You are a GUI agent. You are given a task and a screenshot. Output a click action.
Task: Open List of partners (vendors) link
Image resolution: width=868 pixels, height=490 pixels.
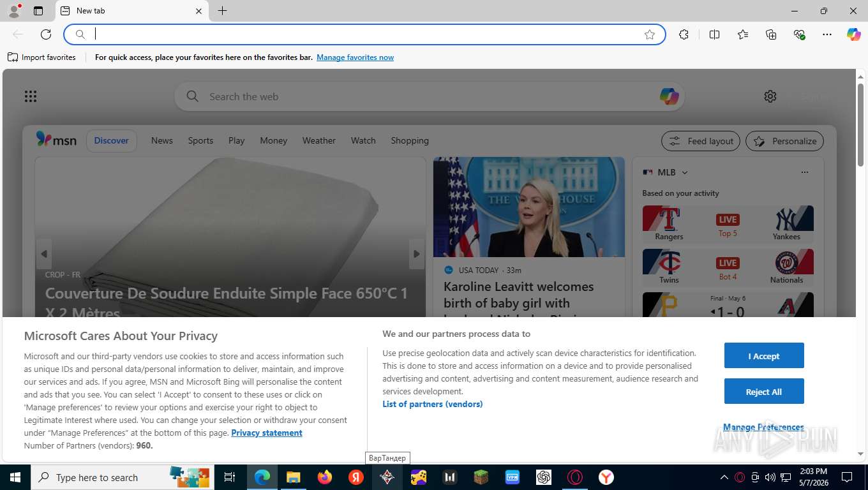coord(433,404)
